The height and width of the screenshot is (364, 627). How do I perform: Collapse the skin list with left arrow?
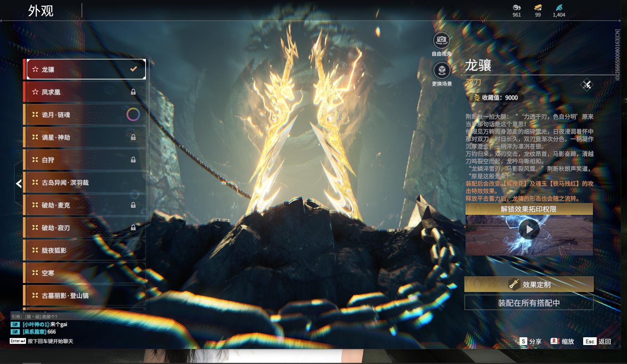tap(19, 183)
